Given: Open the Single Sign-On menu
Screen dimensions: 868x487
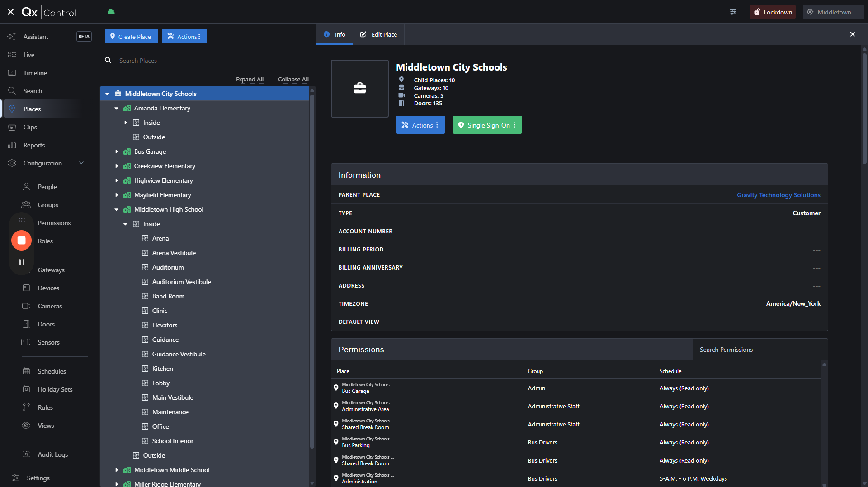Looking at the screenshot, I should click(x=487, y=125).
